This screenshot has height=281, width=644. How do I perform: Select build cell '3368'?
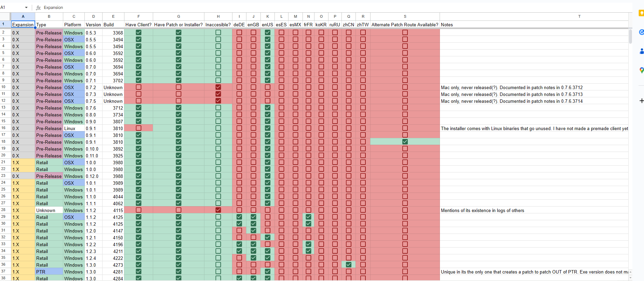point(113,32)
